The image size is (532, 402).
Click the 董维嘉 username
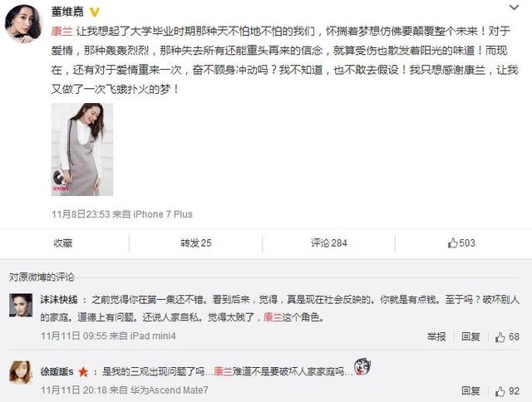pyautogui.click(x=67, y=12)
